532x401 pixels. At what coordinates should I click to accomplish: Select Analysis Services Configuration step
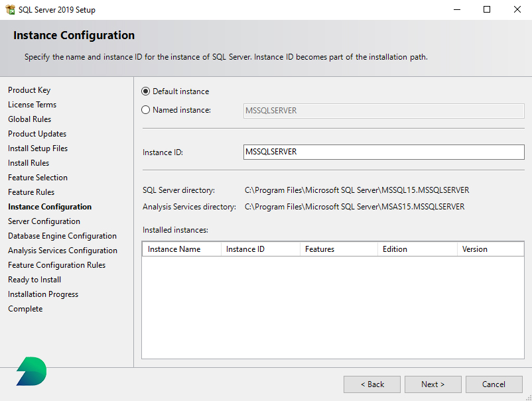click(x=62, y=250)
